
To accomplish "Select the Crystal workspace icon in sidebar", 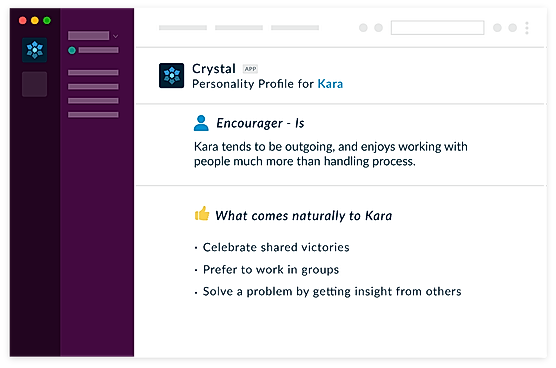I will [34, 50].
